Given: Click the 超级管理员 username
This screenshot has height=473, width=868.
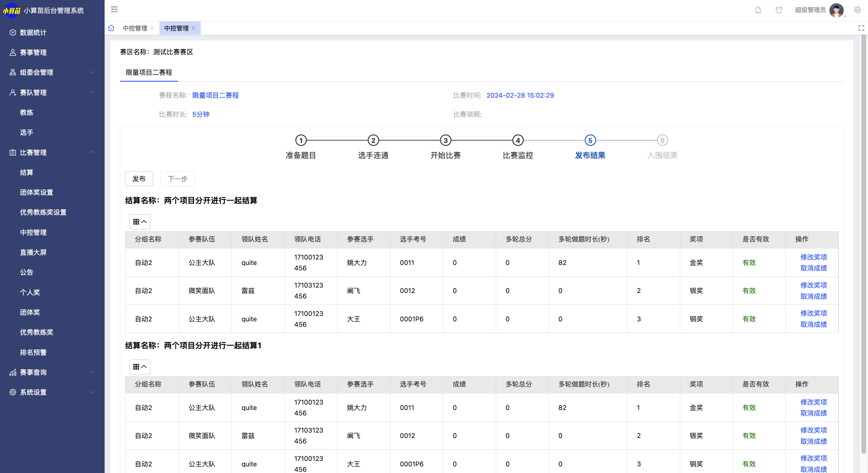Looking at the screenshot, I should click(810, 10).
